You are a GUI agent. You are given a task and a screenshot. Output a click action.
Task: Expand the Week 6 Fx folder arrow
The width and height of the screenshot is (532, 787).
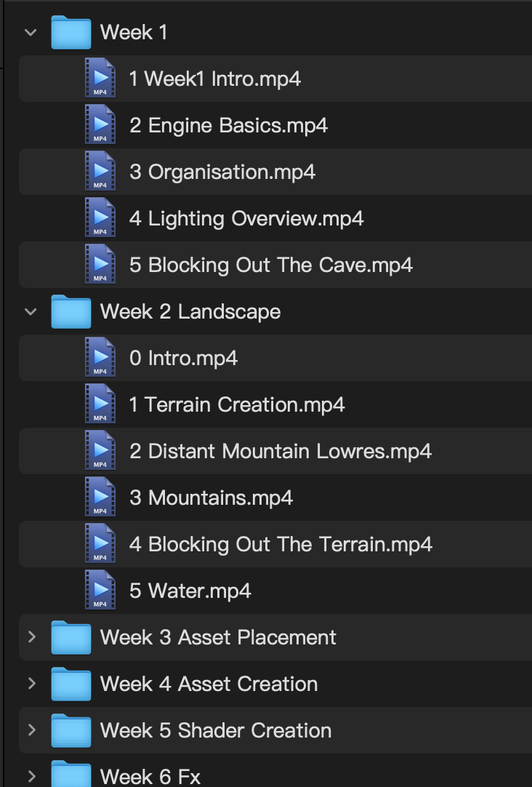click(31, 777)
